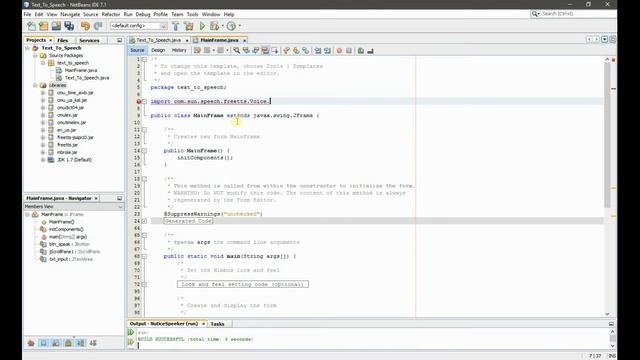This screenshot has height=360, width=640.
Task: Open the Debug Project dropdown arrow
Action: tap(223, 26)
